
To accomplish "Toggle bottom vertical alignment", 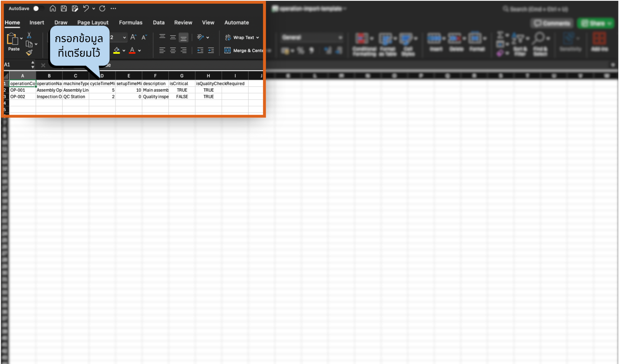I will coord(183,37).
